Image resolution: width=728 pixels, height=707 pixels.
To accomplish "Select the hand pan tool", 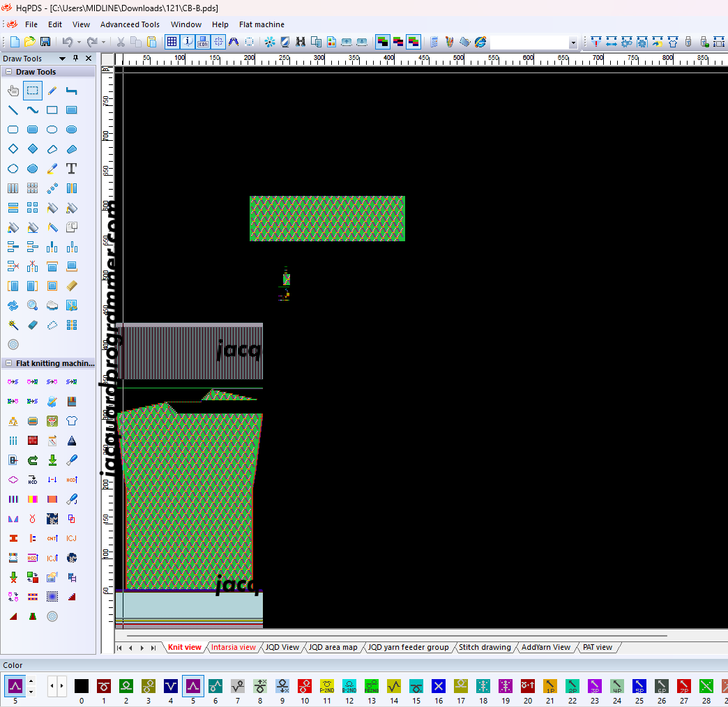I will [13, 91].
